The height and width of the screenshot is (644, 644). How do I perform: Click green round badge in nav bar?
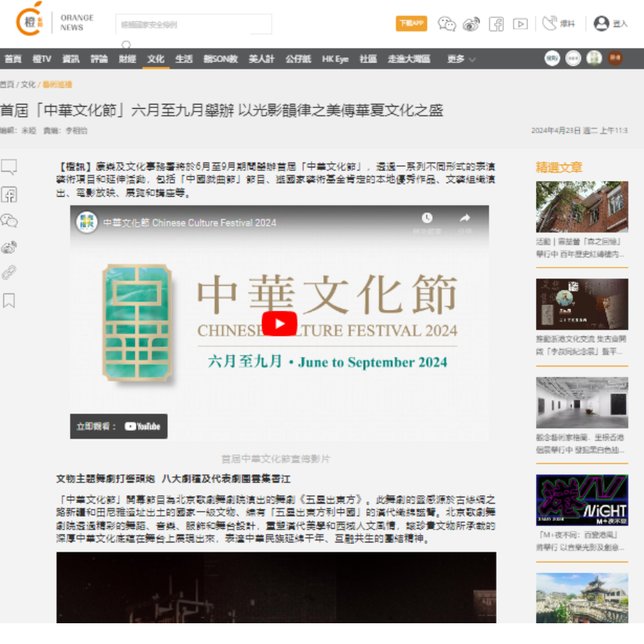pyautogui.click(x=594, y=59)
